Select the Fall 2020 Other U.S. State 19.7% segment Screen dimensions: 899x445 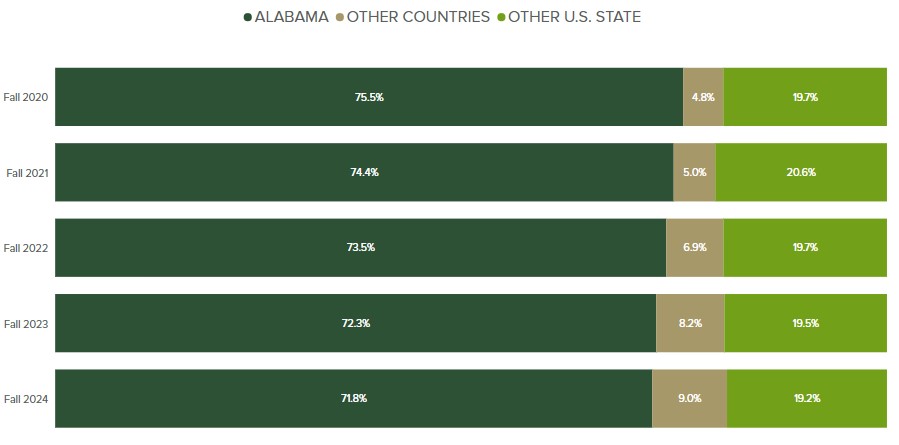pyautogui.click(x=805, y=97)
